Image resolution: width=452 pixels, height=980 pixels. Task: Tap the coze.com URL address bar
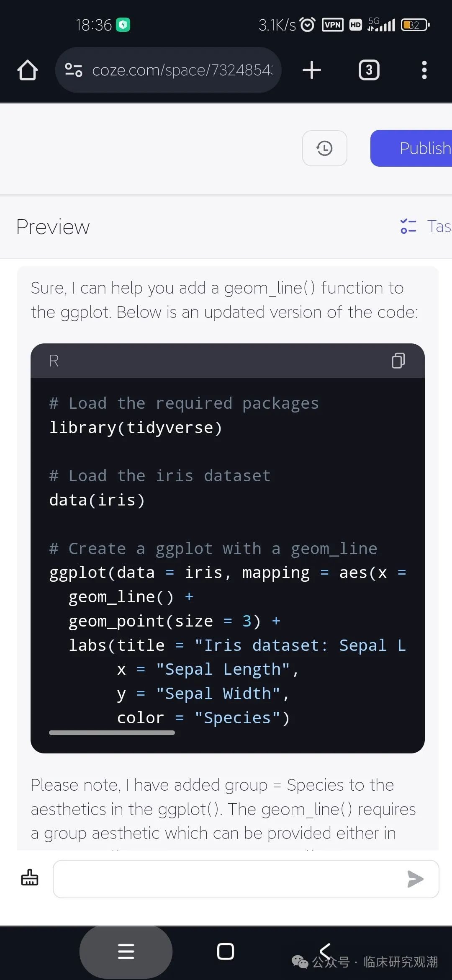(182, 70)
